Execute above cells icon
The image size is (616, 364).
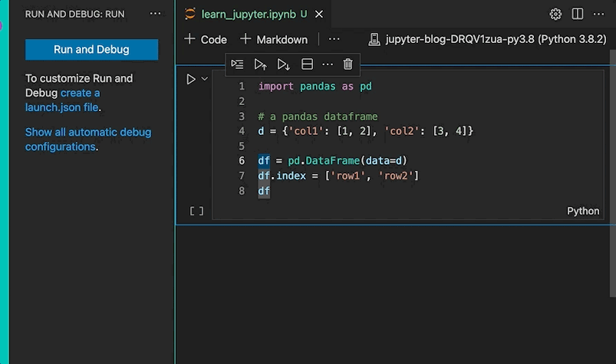[x=261, y=64]
